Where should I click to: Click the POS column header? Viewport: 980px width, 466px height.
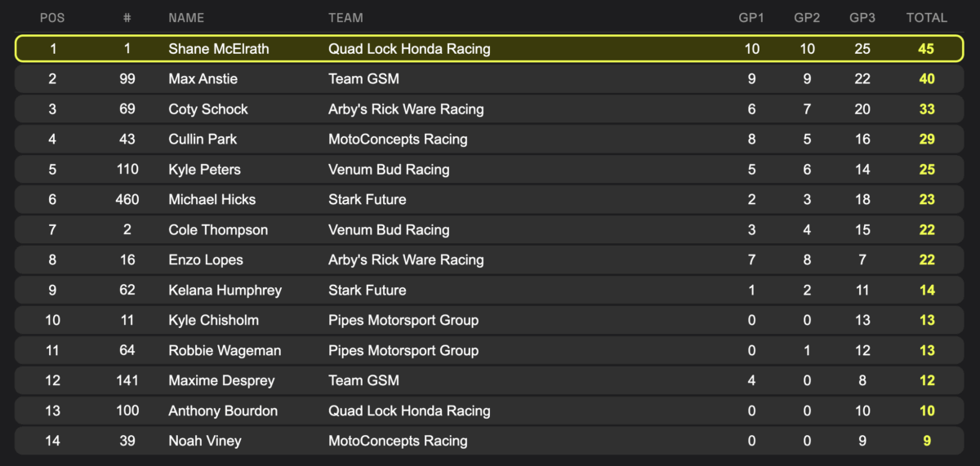pyautogui.click(x=52, y=17)
